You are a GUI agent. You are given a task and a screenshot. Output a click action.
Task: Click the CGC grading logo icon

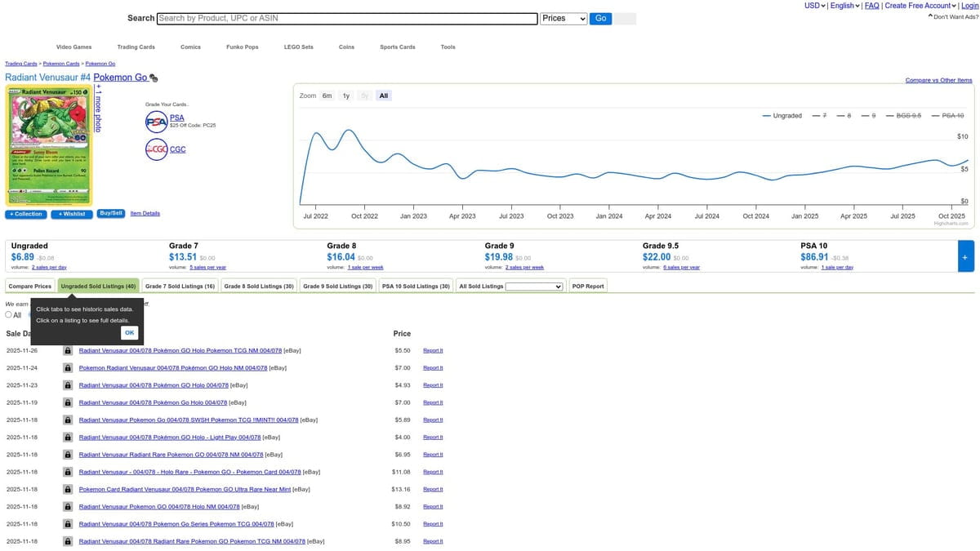[156, 149]
